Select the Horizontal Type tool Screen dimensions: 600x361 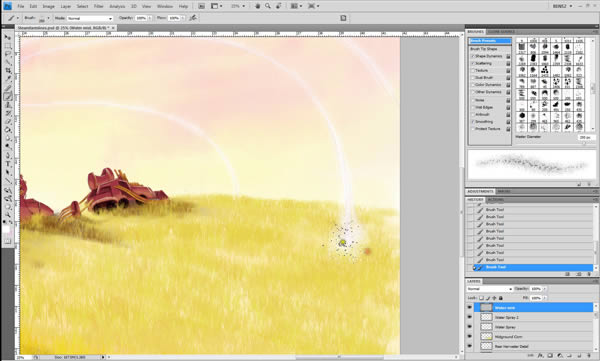coord(7,164)
